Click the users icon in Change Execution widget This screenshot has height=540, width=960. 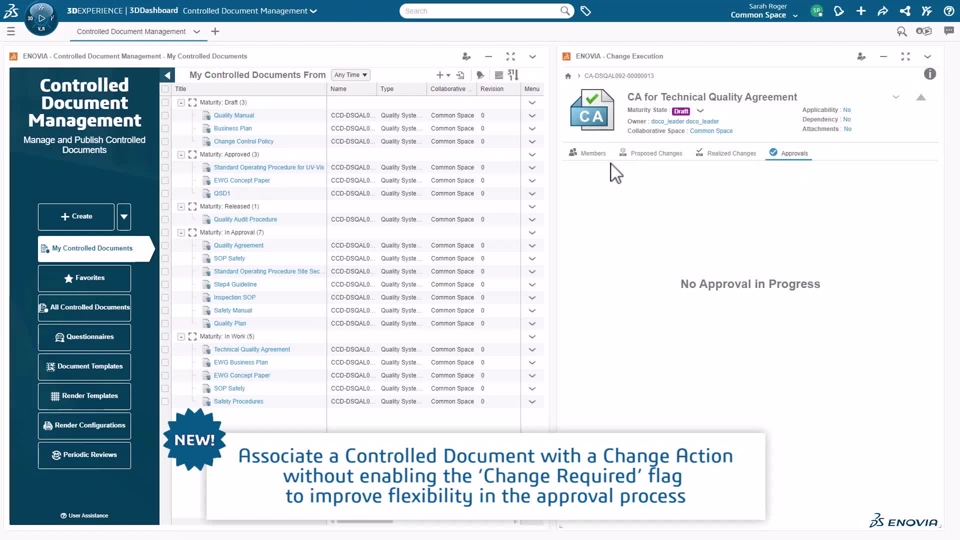[861, 56]
